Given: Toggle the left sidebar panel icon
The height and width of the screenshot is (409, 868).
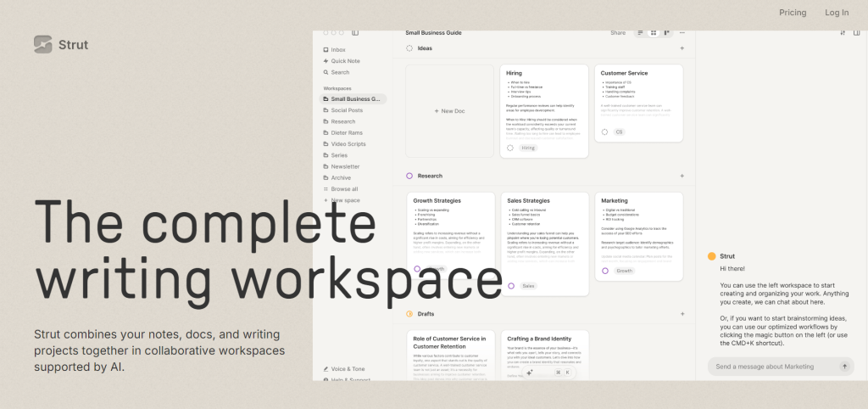Looking at the screenshot, I should click(355, 33).
